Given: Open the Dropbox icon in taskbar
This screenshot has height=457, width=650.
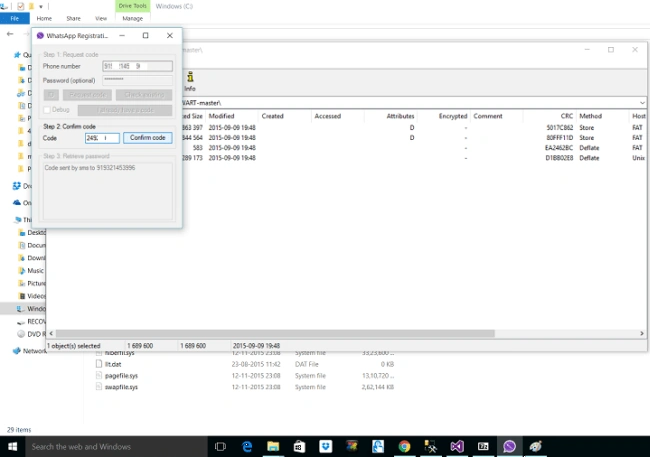Looking at the screenshot, I should tap(325, 447).
